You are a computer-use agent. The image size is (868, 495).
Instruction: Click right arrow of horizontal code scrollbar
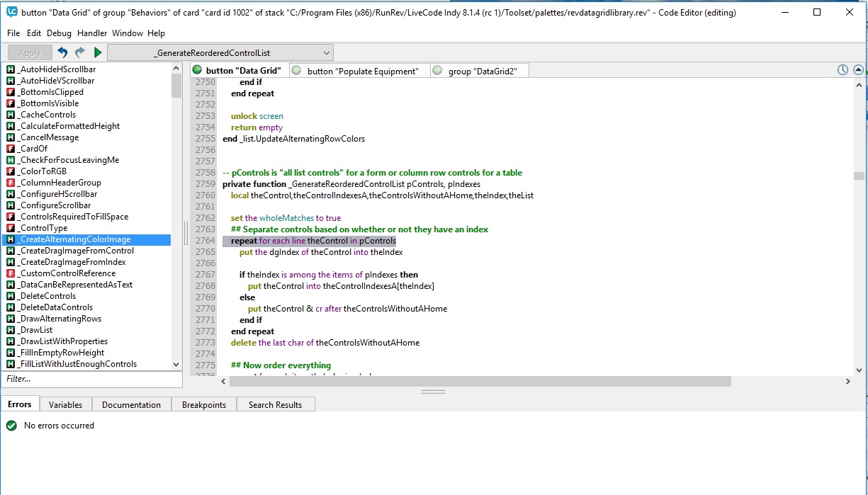(x=847, y=381)
